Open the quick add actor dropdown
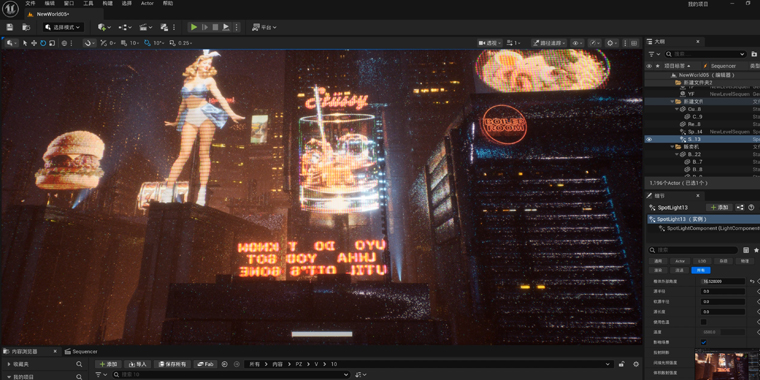The width and height of the screenshot is (760, 380). click(x=104, y=27)
